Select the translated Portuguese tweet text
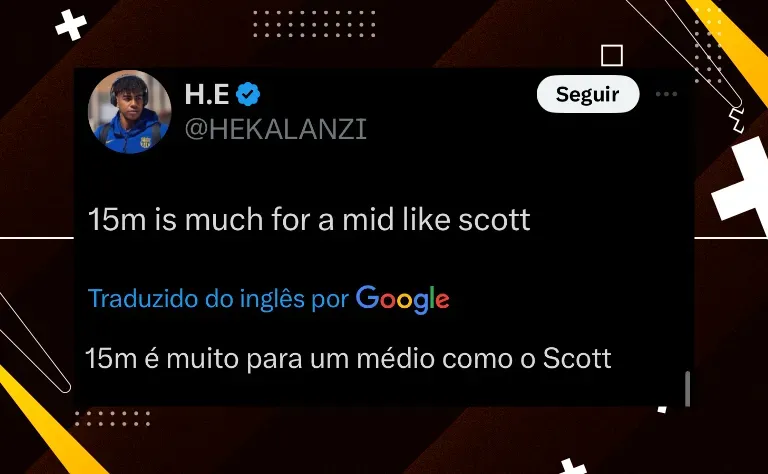The image size is (768, 474). (x=348, y=358)
